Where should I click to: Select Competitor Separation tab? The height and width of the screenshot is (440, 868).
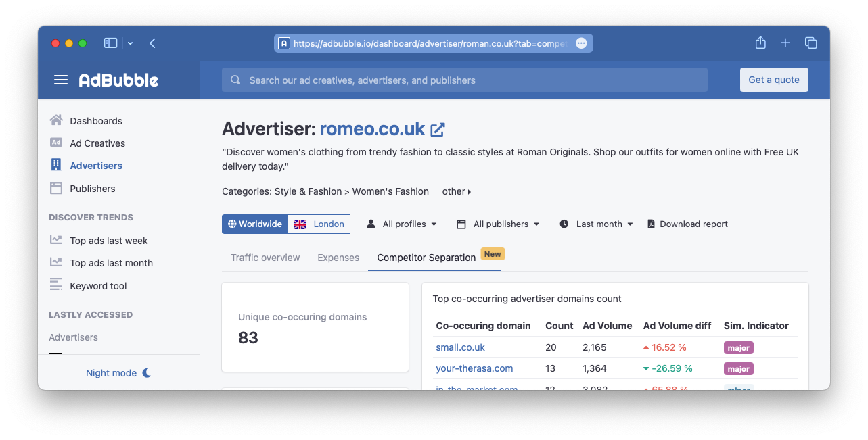[x=426, y=258]
